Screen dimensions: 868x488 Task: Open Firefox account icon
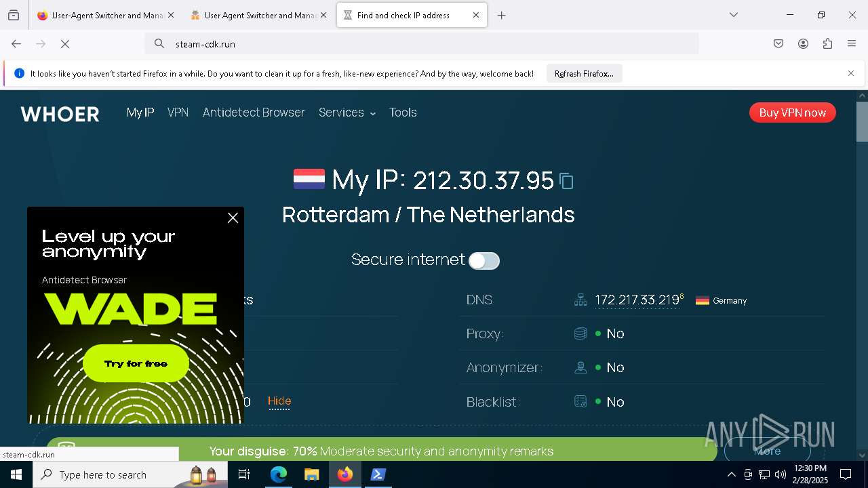[x=803, y=44]
